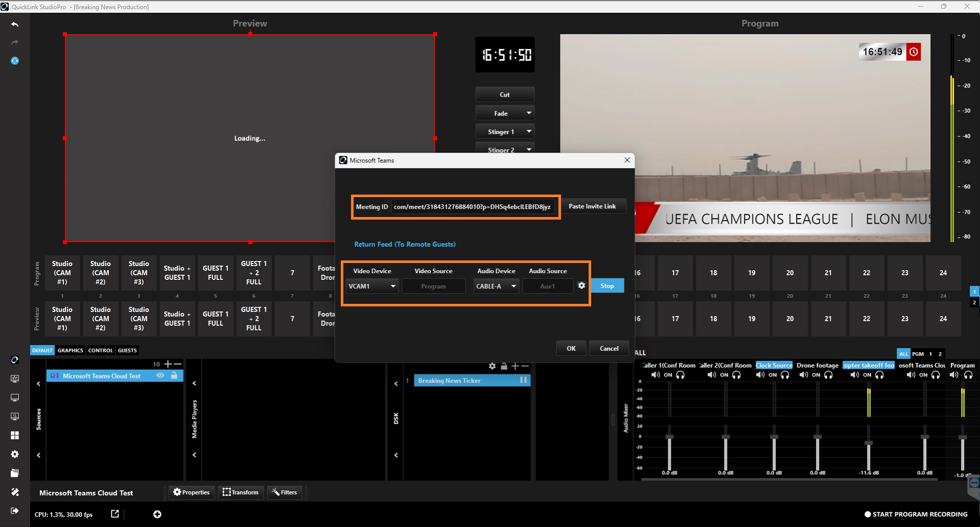Click the DSK panel lock icon
The image size is (980, 527).
(x=504, y=366)
